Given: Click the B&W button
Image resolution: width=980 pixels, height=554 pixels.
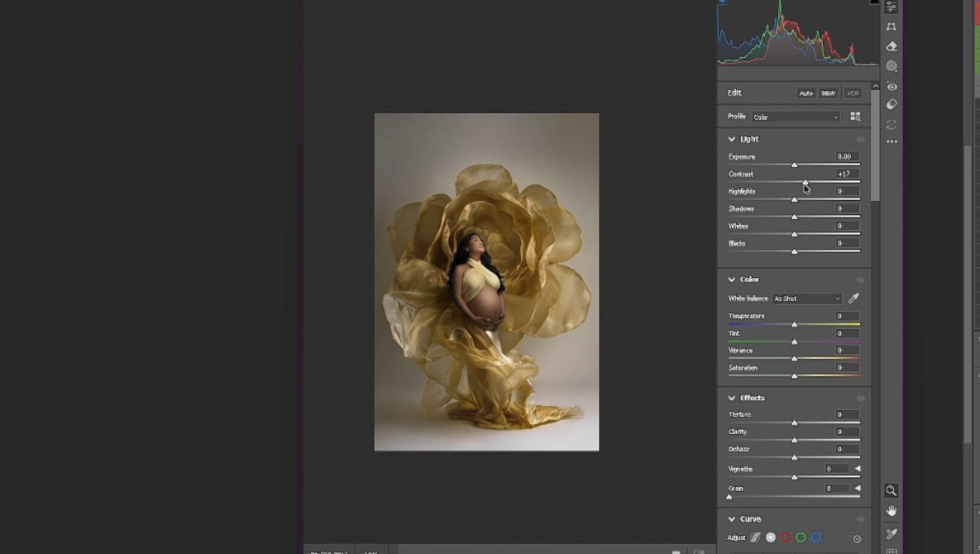Looking at the screenshot, I should (x=828, y=93).
